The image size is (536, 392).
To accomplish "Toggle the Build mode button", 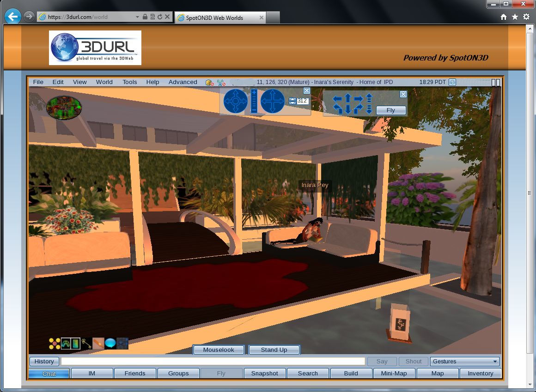I will [x=351, y=374].
